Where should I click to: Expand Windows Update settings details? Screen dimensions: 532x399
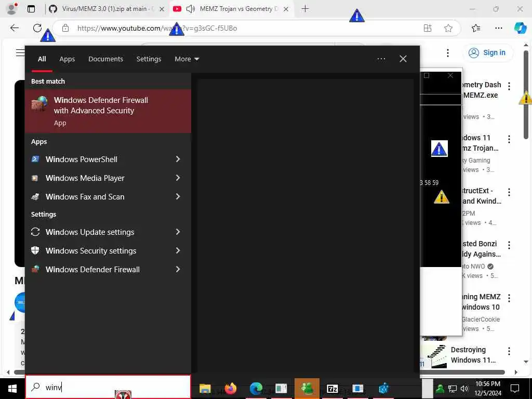[178, 232]
